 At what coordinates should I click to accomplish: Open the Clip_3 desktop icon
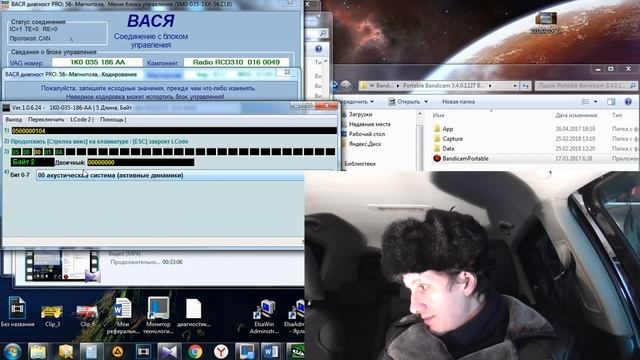click(52, 316)
